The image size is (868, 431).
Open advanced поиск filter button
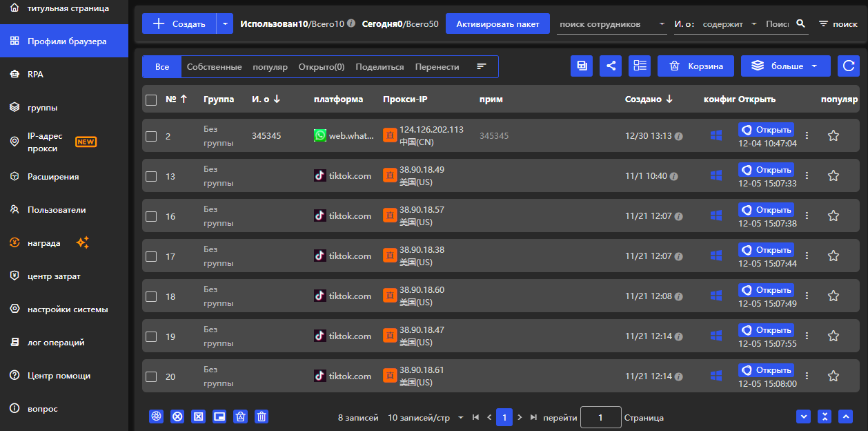838,23
